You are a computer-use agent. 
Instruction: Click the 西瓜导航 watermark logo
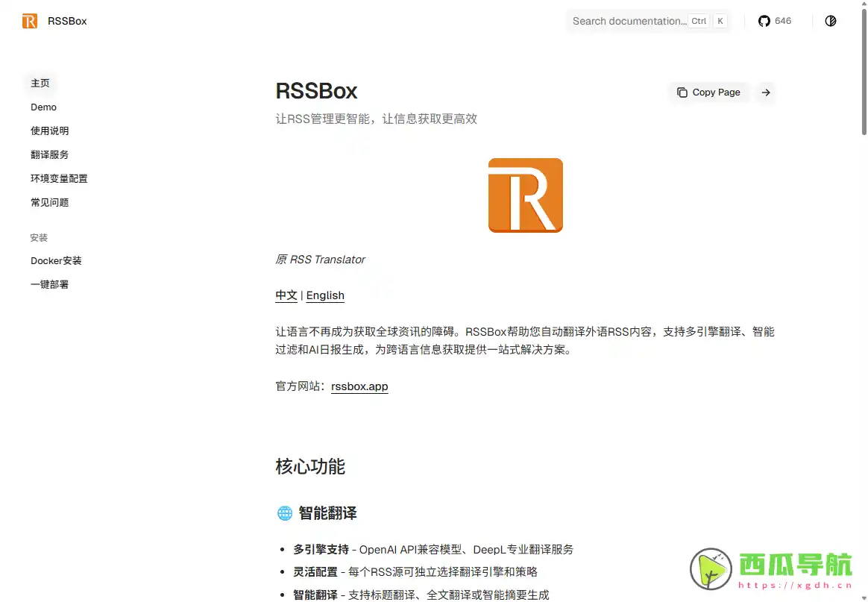point(710,569)
